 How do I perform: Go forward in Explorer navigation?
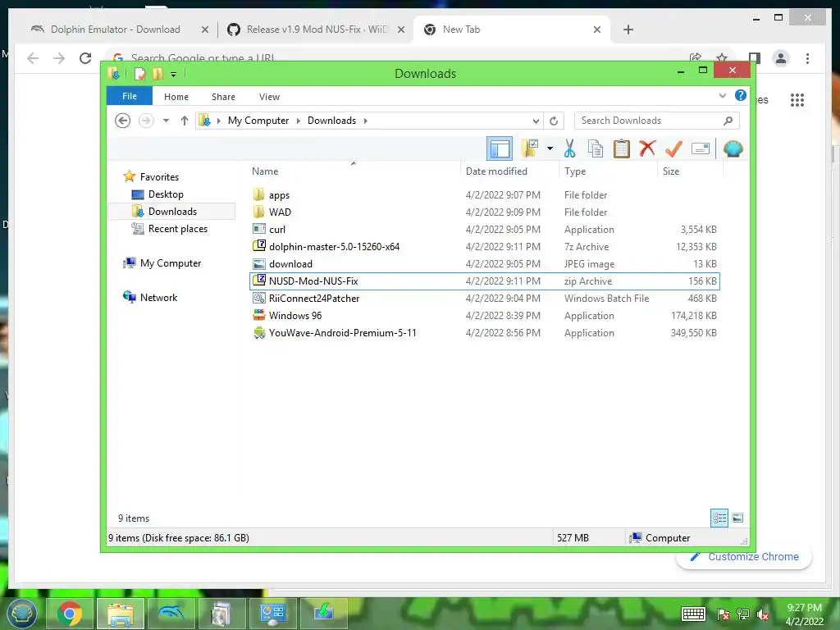[x=146, y=121]
